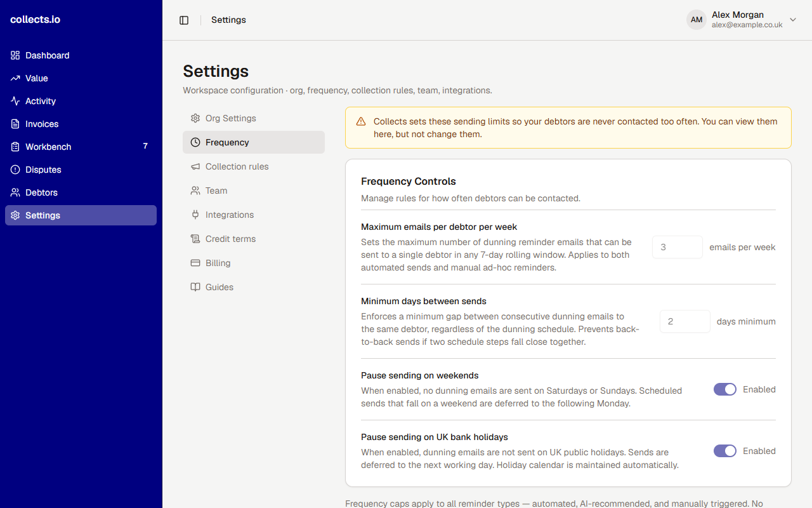This screenshot has height=508, width=812.
Task: Open the Org Settings section
Action: tap(254, 118)
